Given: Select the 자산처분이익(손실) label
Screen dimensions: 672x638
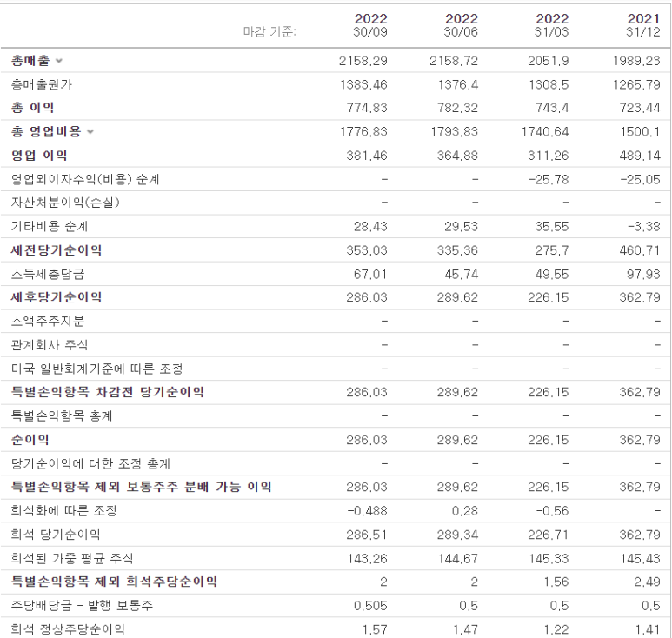Looking at the screenshot, I should [x=65, y=203].
